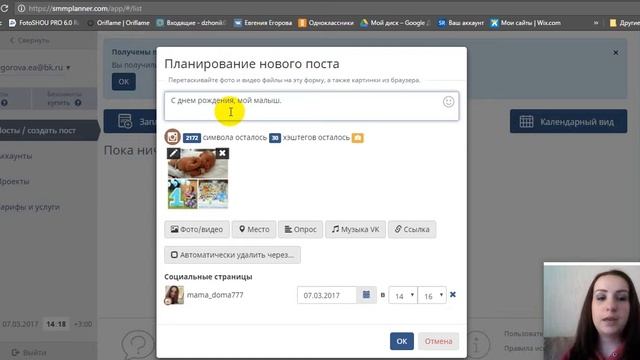
Task: Add a poll with Опрос button
Action: (300, 229)
